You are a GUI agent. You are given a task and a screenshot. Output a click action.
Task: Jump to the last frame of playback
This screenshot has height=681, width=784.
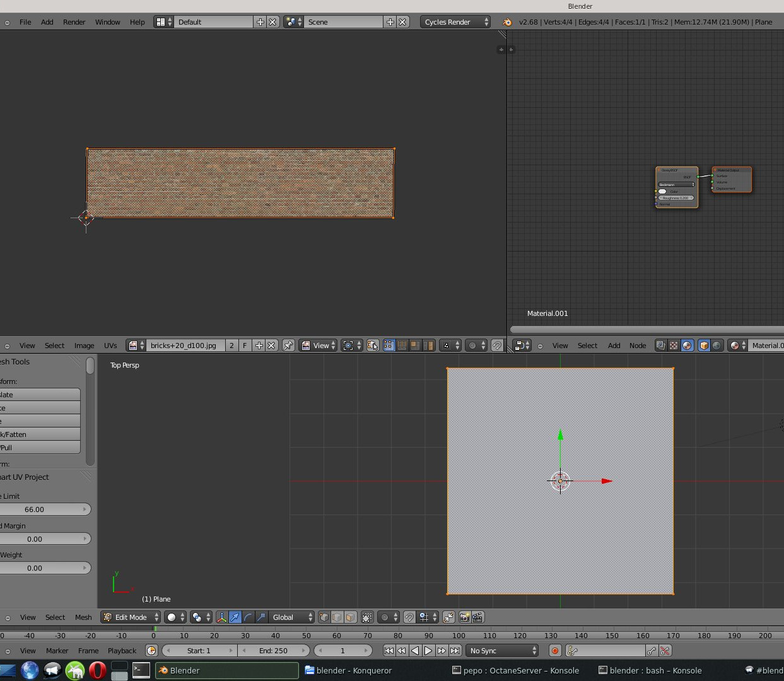[x=455, y=651]
